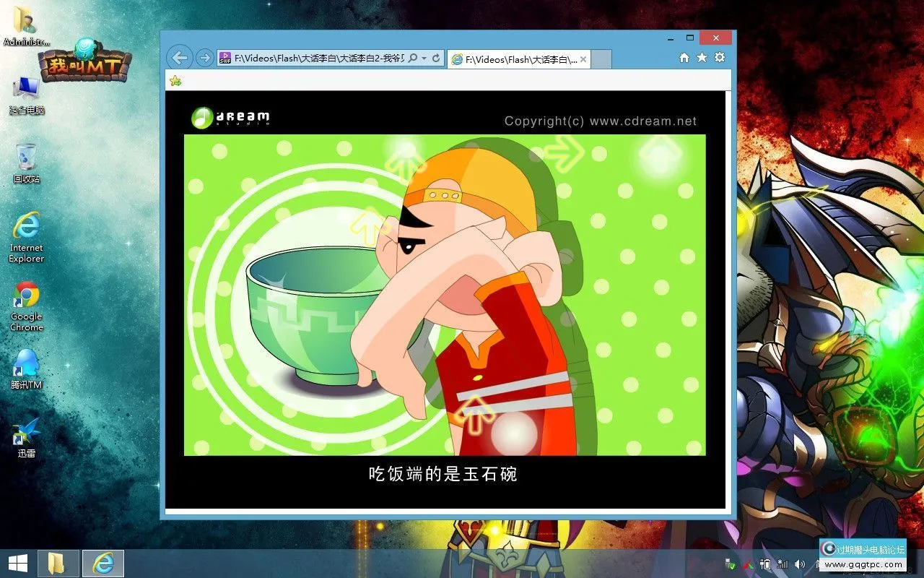Select the F:\Videos\Flash browser tab
The width and height of the screenshot is (924, 578).
click(x=514, y=59)
